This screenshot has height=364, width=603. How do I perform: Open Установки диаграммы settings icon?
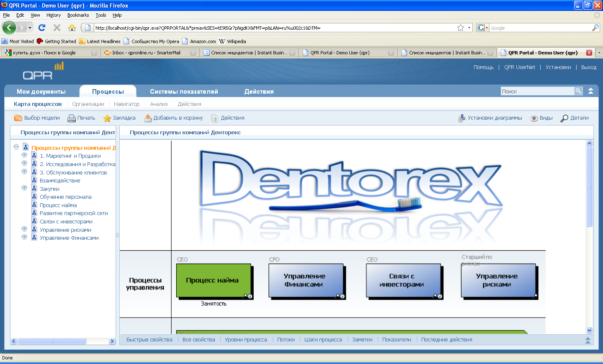pos(461,118)
